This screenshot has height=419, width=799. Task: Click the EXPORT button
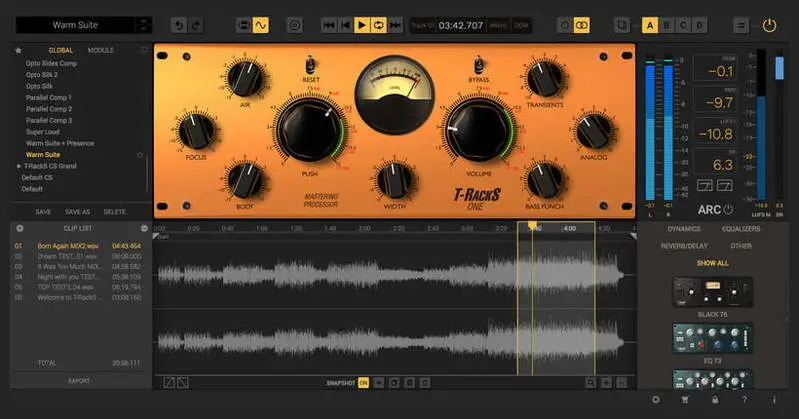78,381
